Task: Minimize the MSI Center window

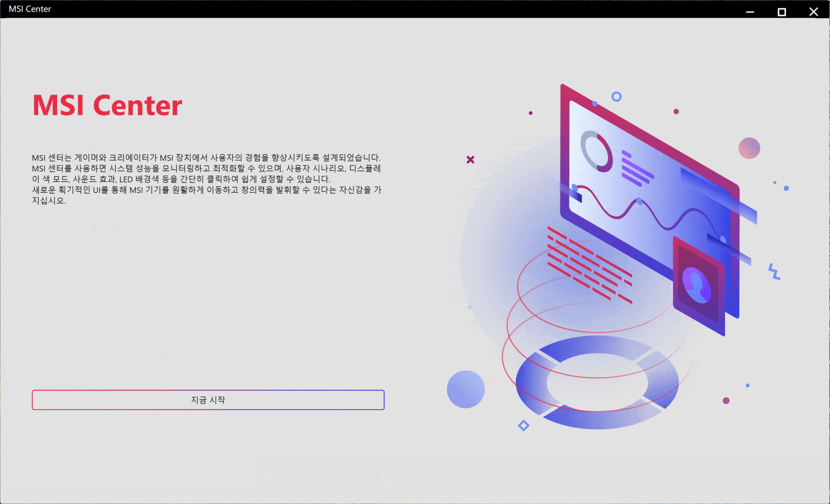Action: pyautogui.click(x=750, y=12)
